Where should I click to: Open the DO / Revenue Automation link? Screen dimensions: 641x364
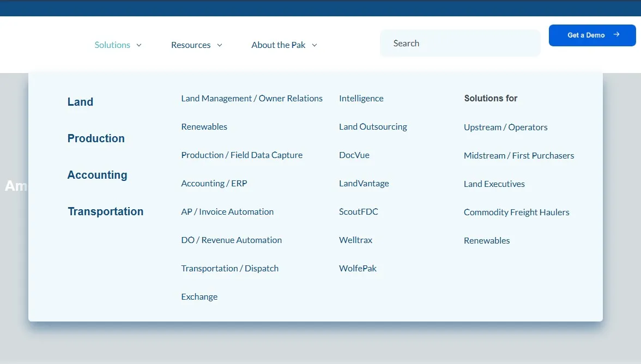click(x=231, y=240)
